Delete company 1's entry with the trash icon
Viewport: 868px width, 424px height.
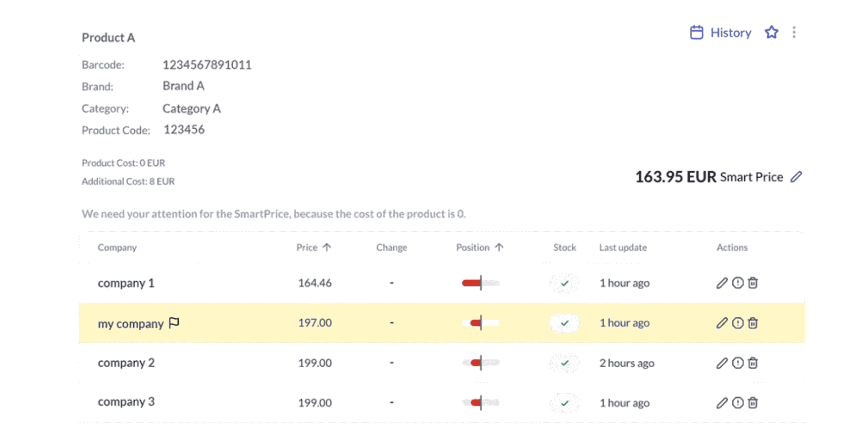click(x=753, y=283)
